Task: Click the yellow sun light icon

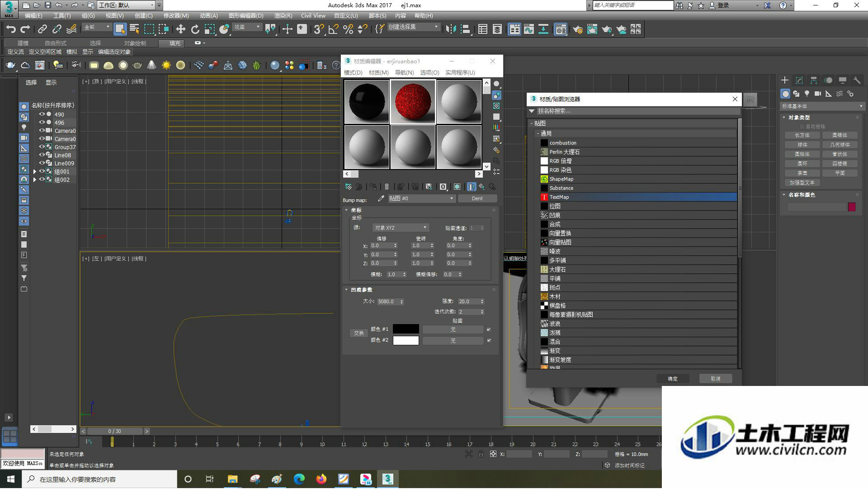Action: click(166, 66)
